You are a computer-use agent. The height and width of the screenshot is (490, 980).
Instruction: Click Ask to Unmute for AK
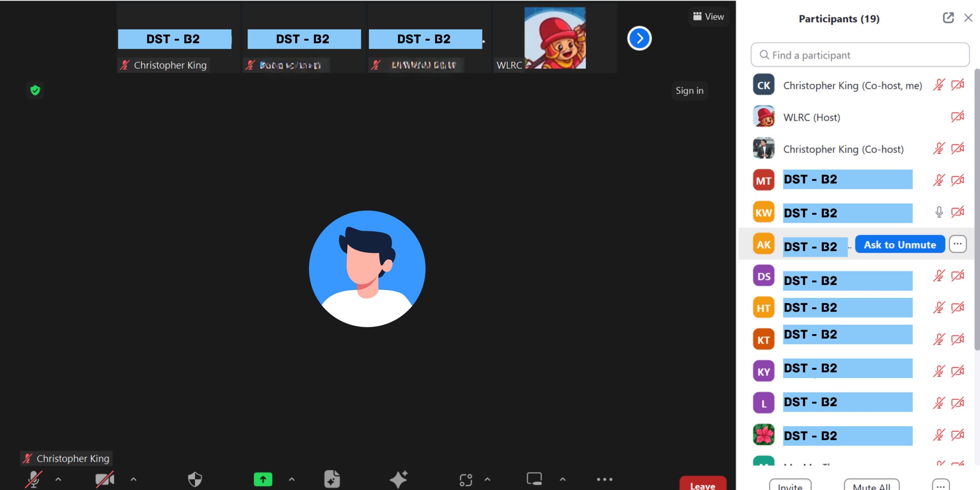pos(900,245)
